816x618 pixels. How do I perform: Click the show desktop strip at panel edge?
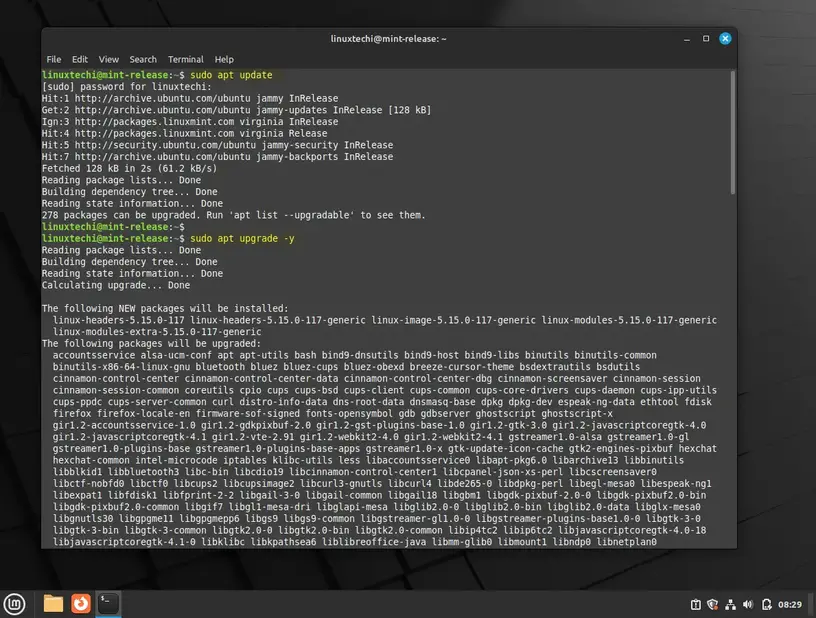click(811, 604)
